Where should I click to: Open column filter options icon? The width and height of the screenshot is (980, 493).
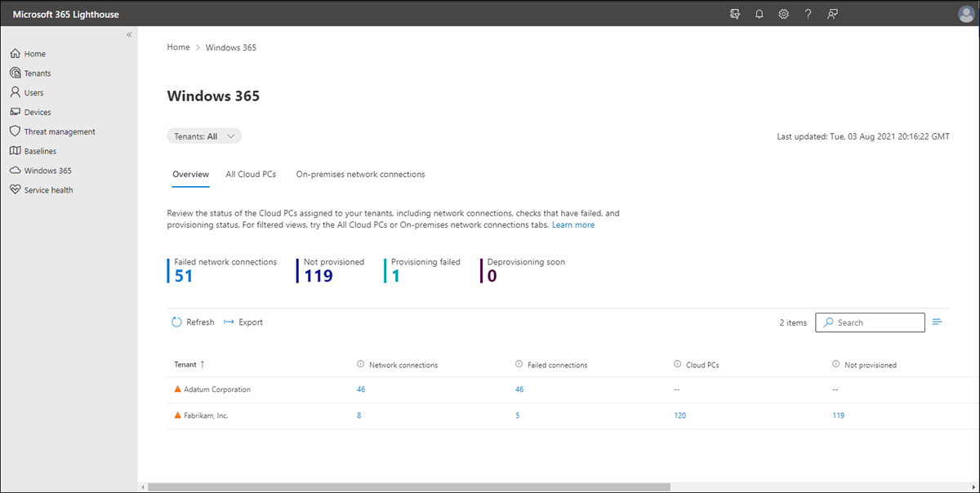937,322
